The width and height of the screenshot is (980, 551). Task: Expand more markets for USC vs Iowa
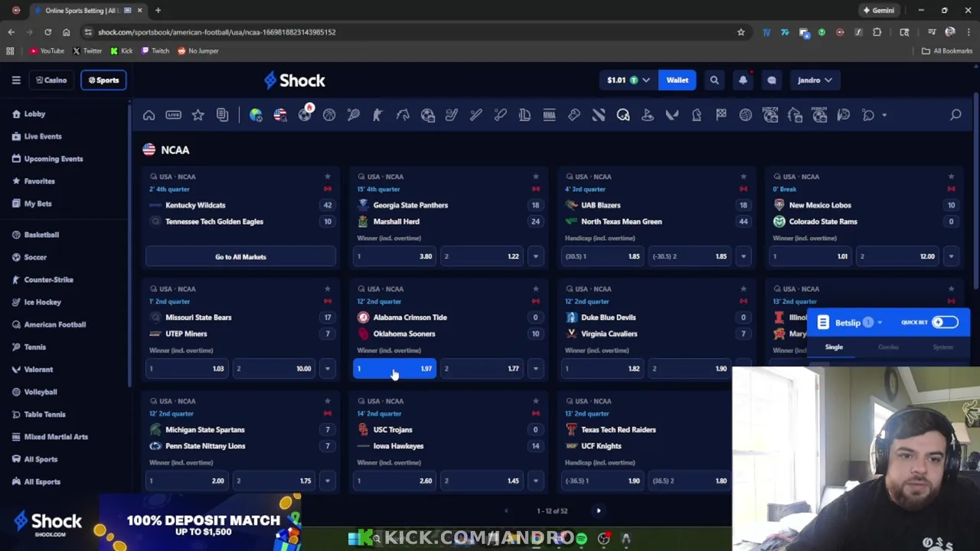535,481
